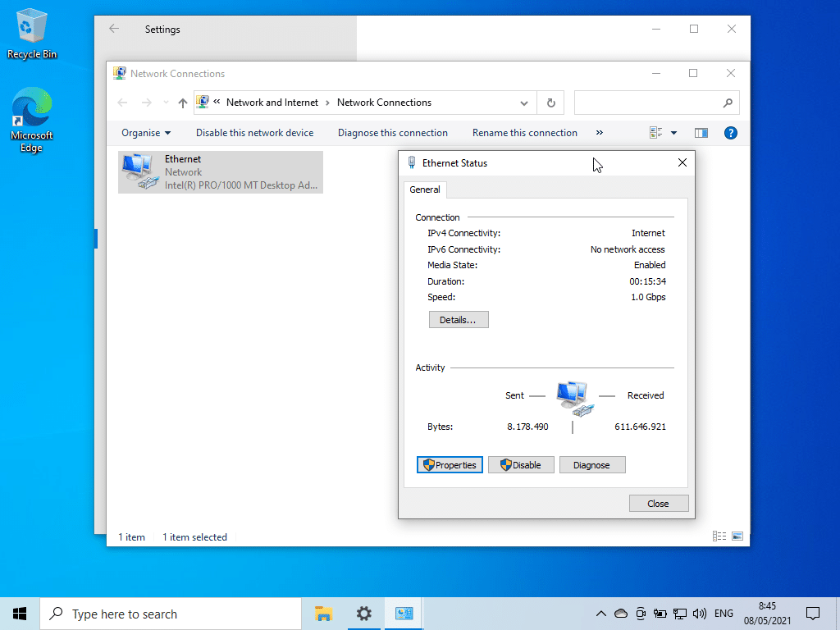Click the No network access value
This screenshot has height=630, width=840.
(628, 249)
